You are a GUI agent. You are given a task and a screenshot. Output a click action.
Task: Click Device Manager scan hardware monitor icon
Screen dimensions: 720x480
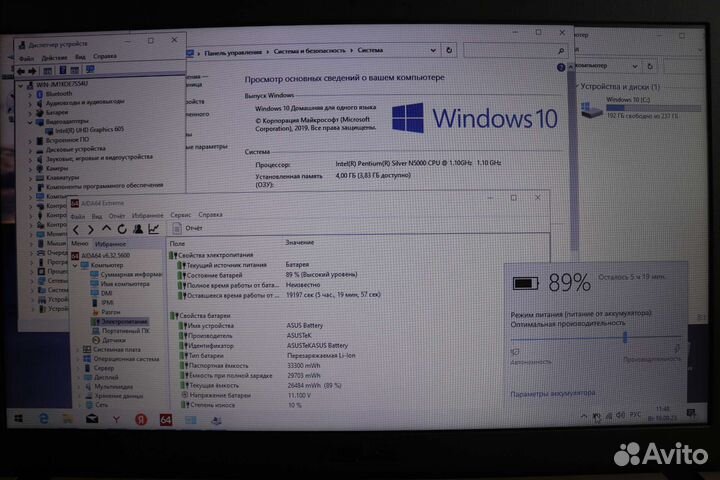[x=90, y=69]
